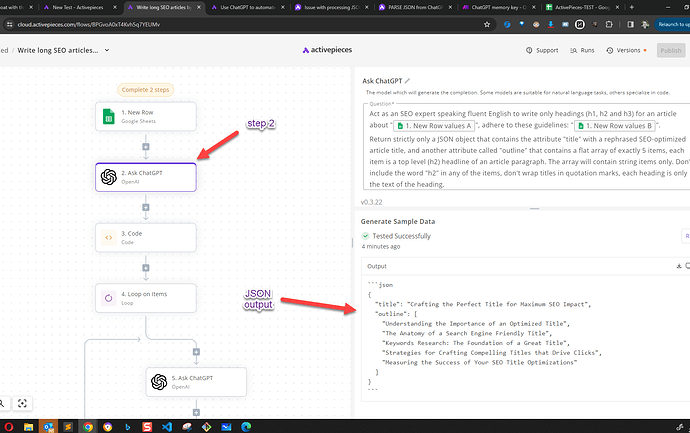Open Visual Studio Code from the taskbar
Image resolution: width=690 pixels, height=433 pixels.
(167, 426)
